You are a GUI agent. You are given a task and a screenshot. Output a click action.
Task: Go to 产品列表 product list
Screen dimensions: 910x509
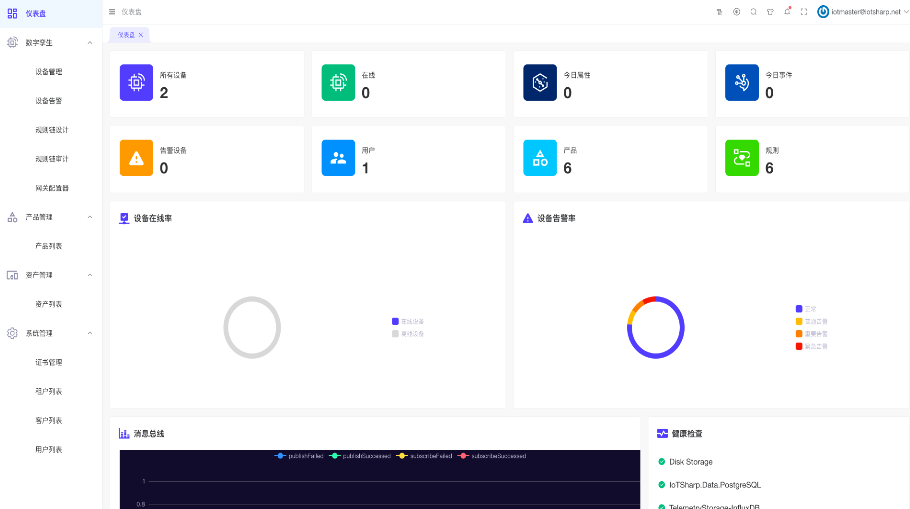(49, 246)
